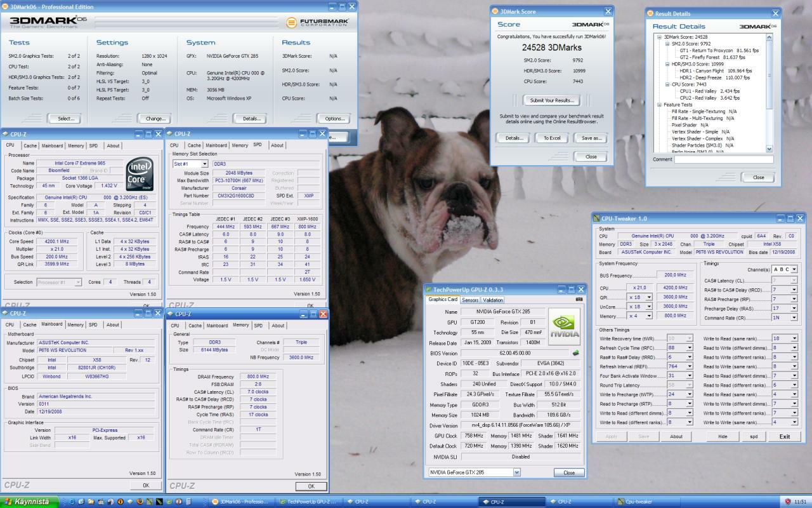This screenshot has height=508, width=812.
Task: Collapse the Feature Tests tree node
Action: click(x=660, y=105)
